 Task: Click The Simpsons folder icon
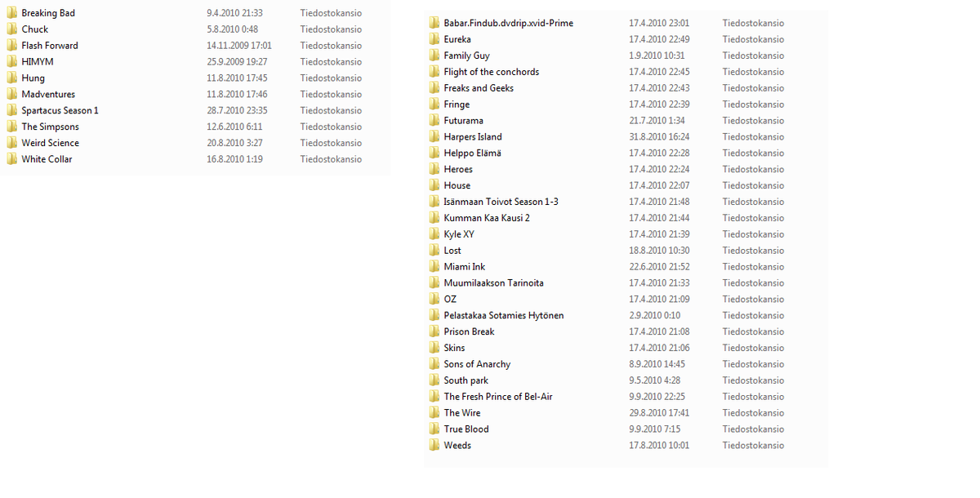(12, 127)
